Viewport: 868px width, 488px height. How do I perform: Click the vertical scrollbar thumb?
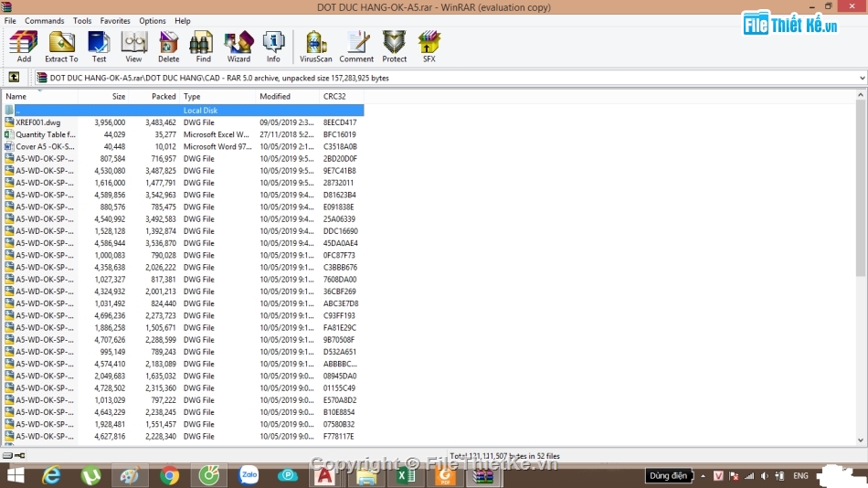pyautogui.click(x=861, y=188)
